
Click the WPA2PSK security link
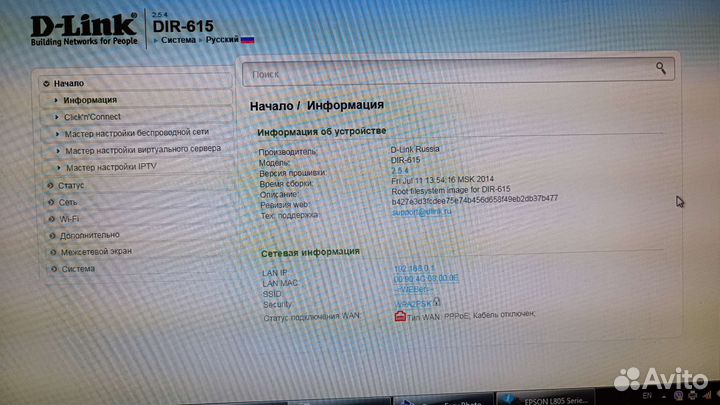tap(412, 304)
